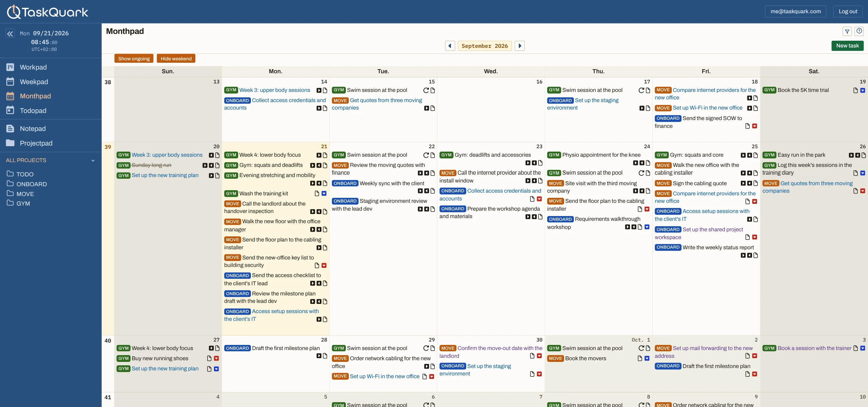Screen dimensions: 868x407
Task: Open Todopad from the sidebar
Action: [33, 111]
